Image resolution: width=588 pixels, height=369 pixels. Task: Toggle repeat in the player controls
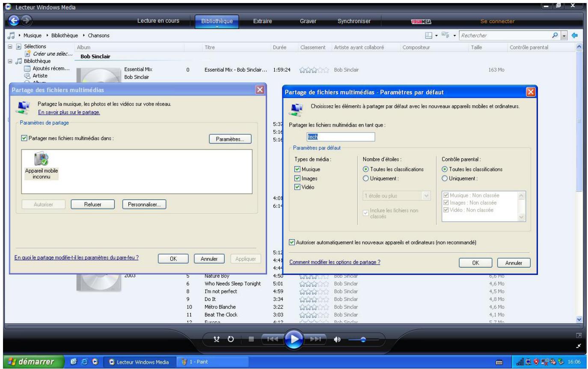click(x=230, y=338)
